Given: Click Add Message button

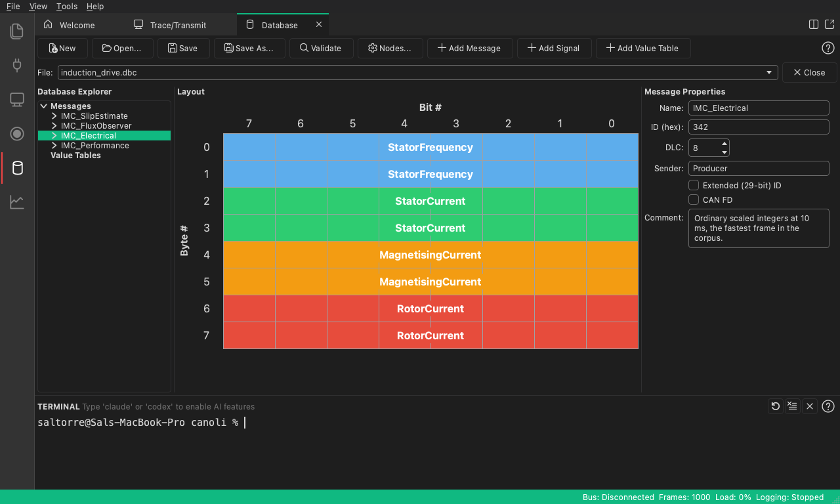Looking at the screenshot, I should [470, 48].
